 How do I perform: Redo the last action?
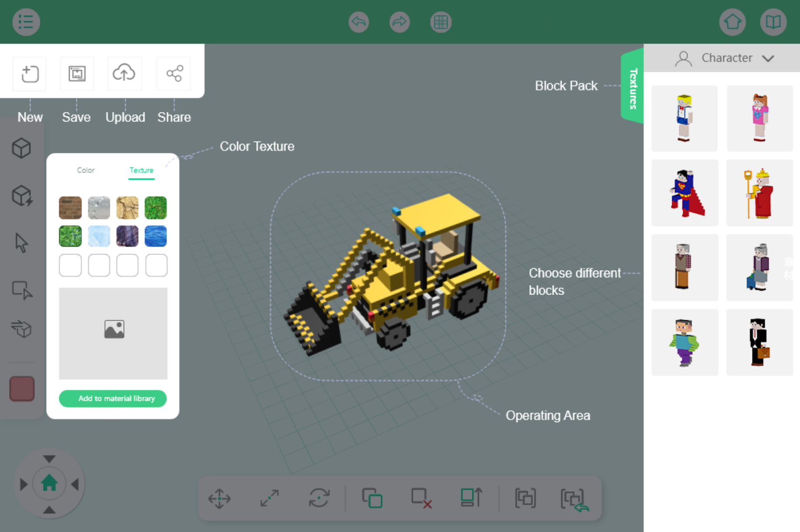(399, 22)
